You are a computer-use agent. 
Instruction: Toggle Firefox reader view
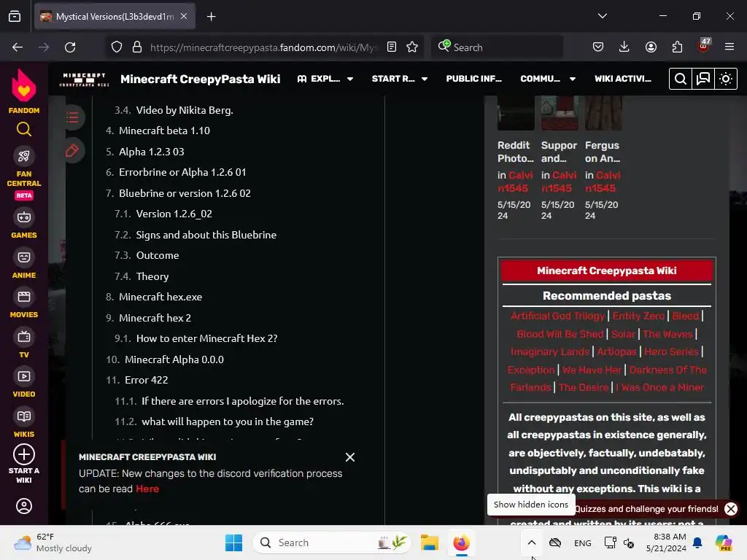[x=392, y=47]
